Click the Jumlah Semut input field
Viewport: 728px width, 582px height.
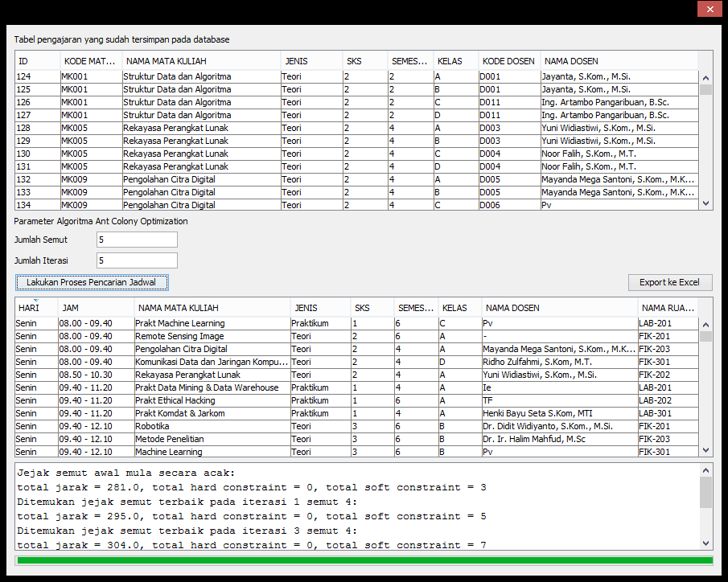[136, 240]
